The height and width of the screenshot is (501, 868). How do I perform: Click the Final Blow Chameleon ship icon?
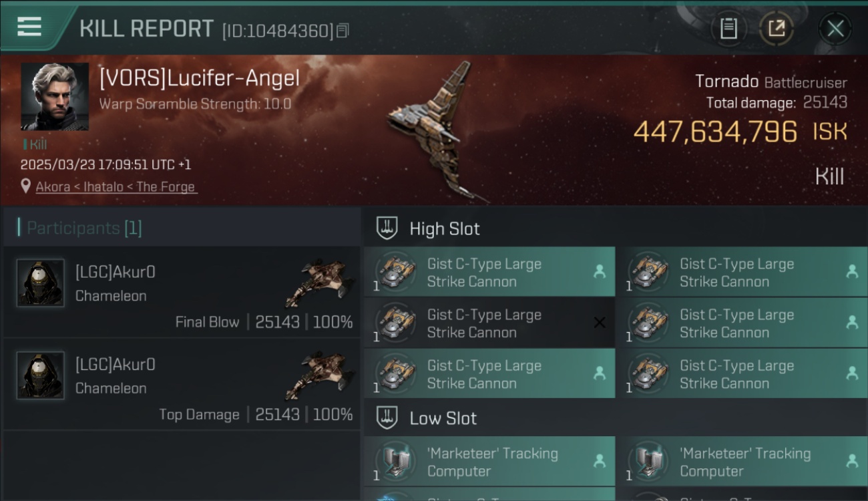[x=319, y=282]
